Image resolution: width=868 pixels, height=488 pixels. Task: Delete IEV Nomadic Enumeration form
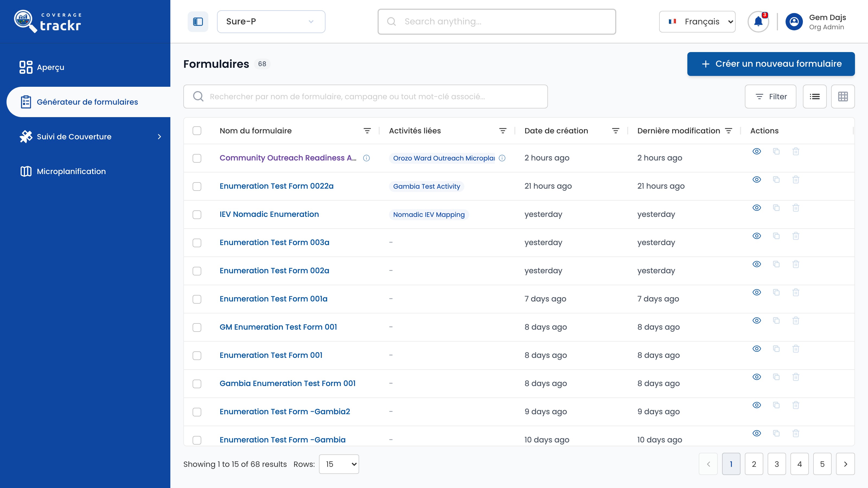point(796,208)
